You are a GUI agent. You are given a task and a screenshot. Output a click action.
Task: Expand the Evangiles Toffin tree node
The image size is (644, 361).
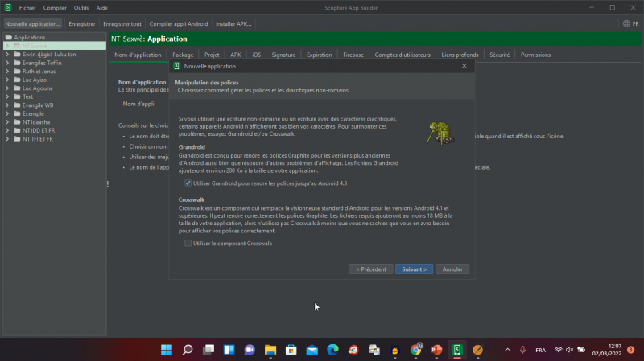pyautogui.click(x=7, y=63)
